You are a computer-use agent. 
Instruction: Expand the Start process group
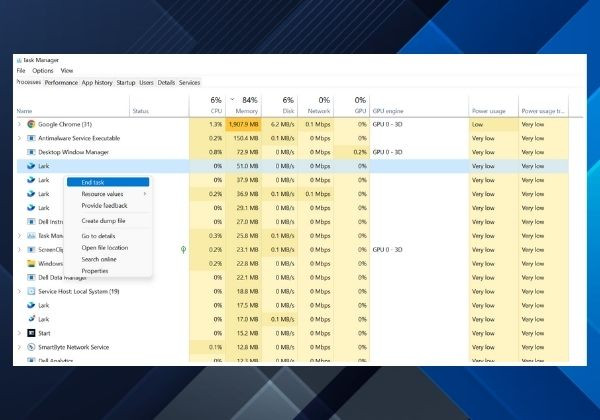tap(19, 333)
